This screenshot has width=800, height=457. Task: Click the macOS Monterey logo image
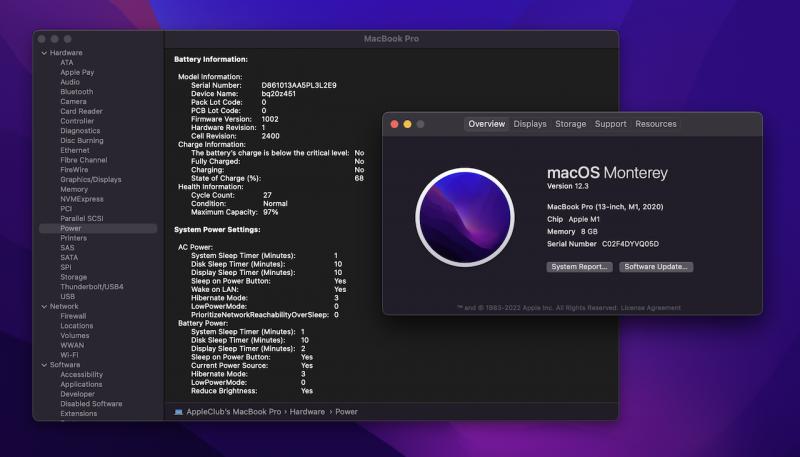point(465,217)
